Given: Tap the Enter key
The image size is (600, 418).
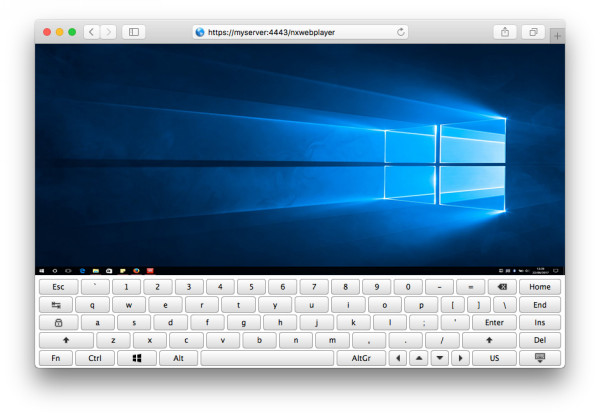Looking at the screenshot, I should point(494,323).
